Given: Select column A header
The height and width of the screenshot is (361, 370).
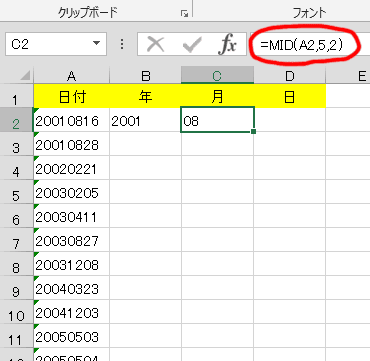Looking at the screenshot, I should pos(71,76).
